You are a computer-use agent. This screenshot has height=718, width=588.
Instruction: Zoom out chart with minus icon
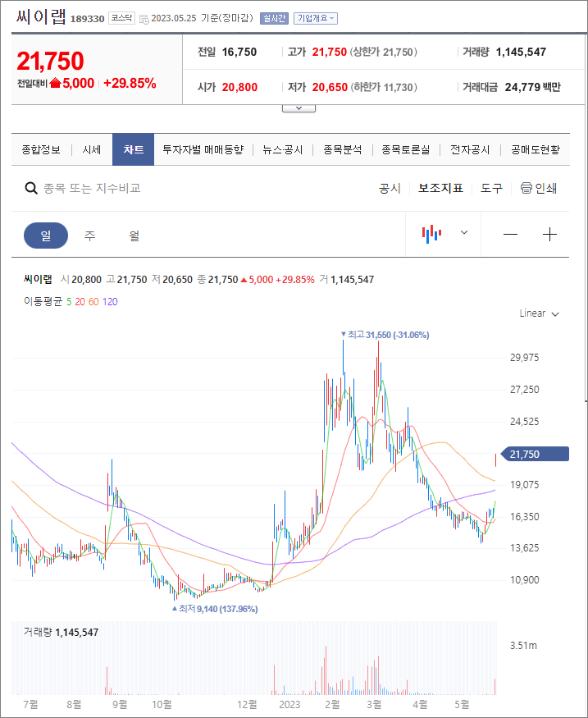pyautogui.click(x=510, y=235)
